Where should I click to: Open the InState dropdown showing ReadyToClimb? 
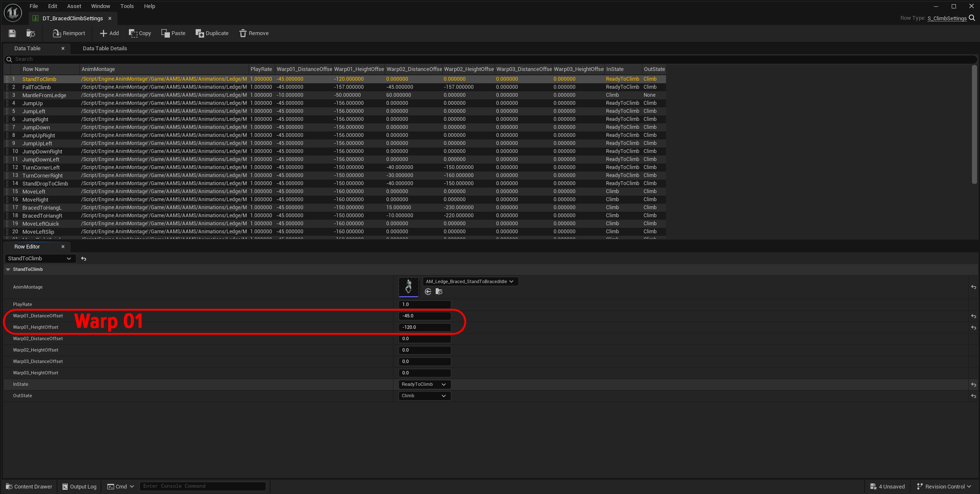pyautogui.click(x=424, y=384)
